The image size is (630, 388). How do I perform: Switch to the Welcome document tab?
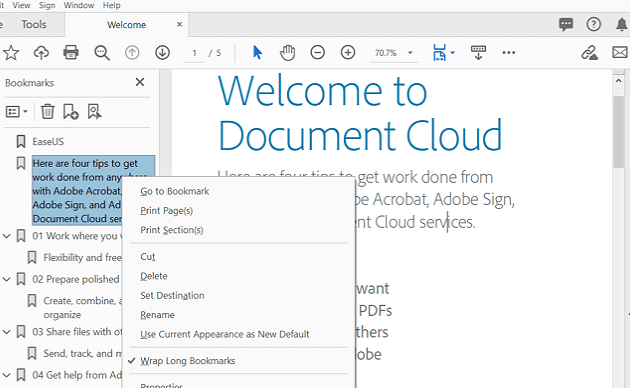(126, 25)
